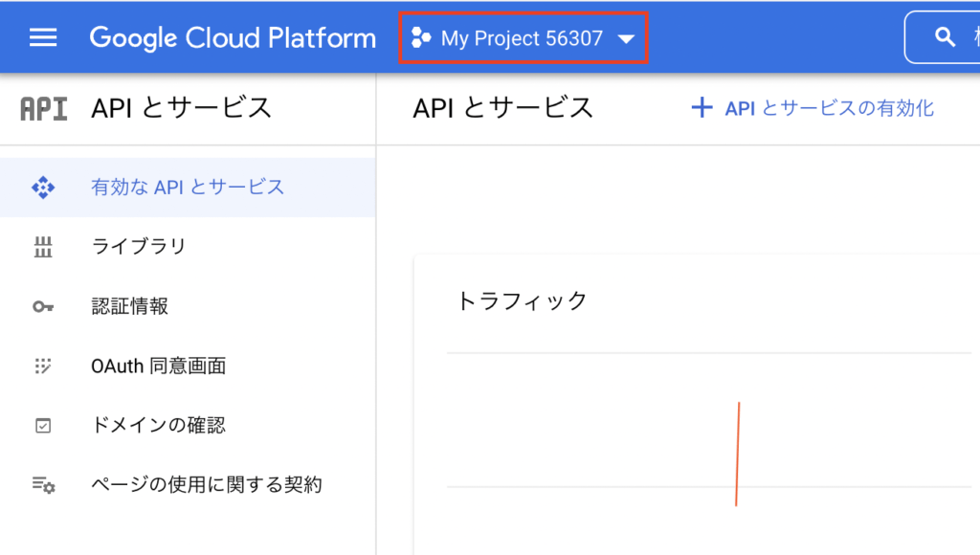Click the API logo icon in sidebar

click(x=44, y=108)
